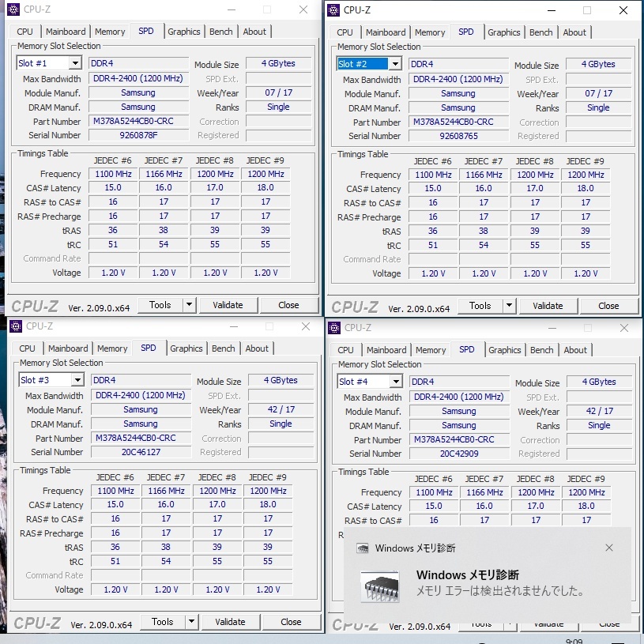Expand Tools arrow in Slot #3 window
The height and width of the screenshot is (644, 644).
pos(192,622)
